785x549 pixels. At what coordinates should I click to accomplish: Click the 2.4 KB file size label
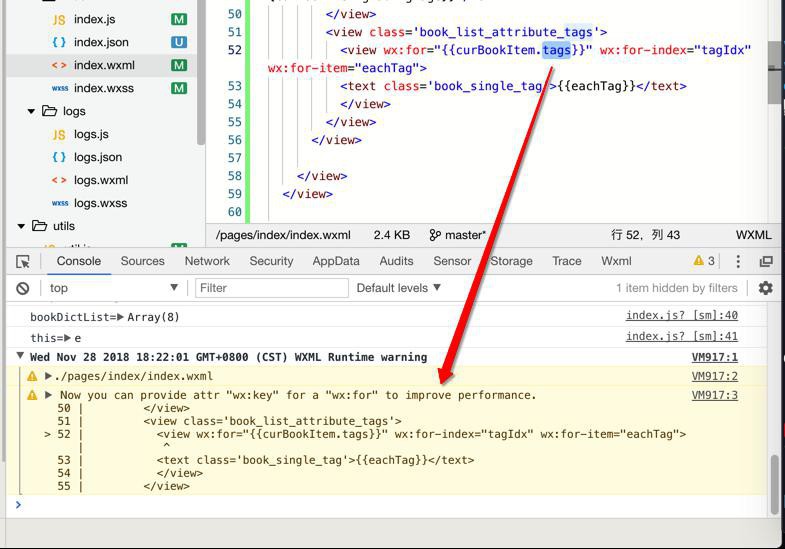coord(391,235)
